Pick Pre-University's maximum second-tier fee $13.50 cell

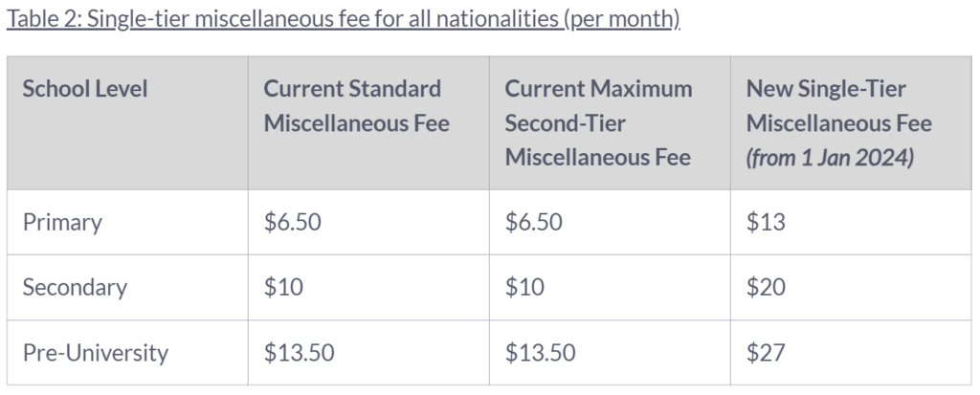(540, 353)
